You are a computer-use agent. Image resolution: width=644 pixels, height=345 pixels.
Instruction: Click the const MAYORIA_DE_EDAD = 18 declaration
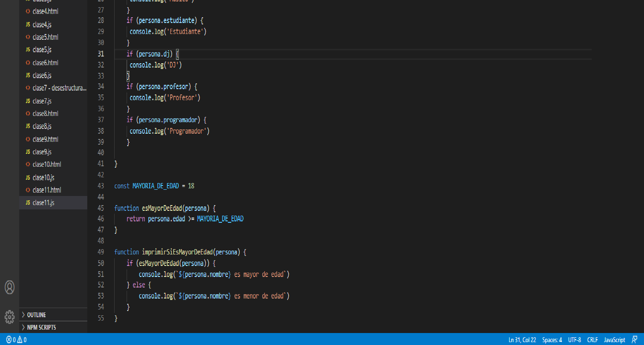[x=154, y=186]
